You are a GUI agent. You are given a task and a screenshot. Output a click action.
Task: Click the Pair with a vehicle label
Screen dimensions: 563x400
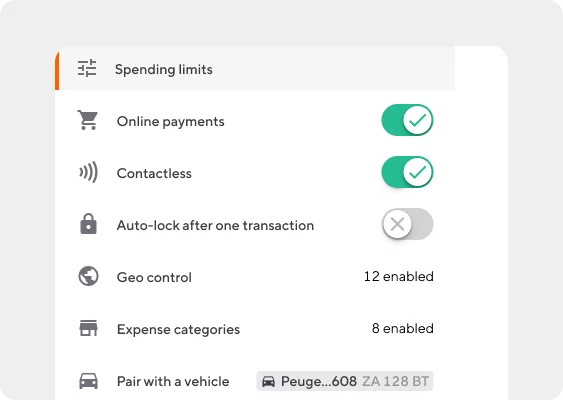173,381
